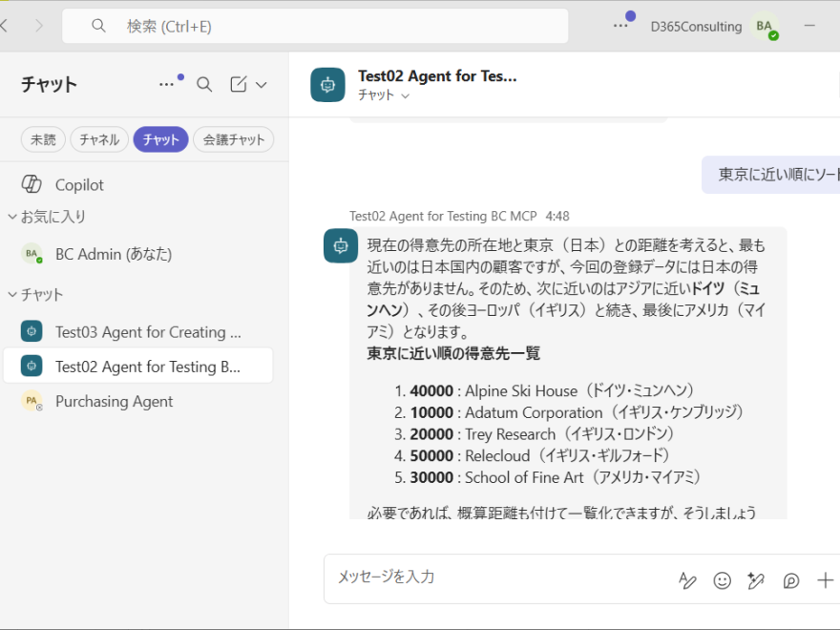Collapse the チャット section in sidebar
The image size is (840, 630).
(13, 294)
